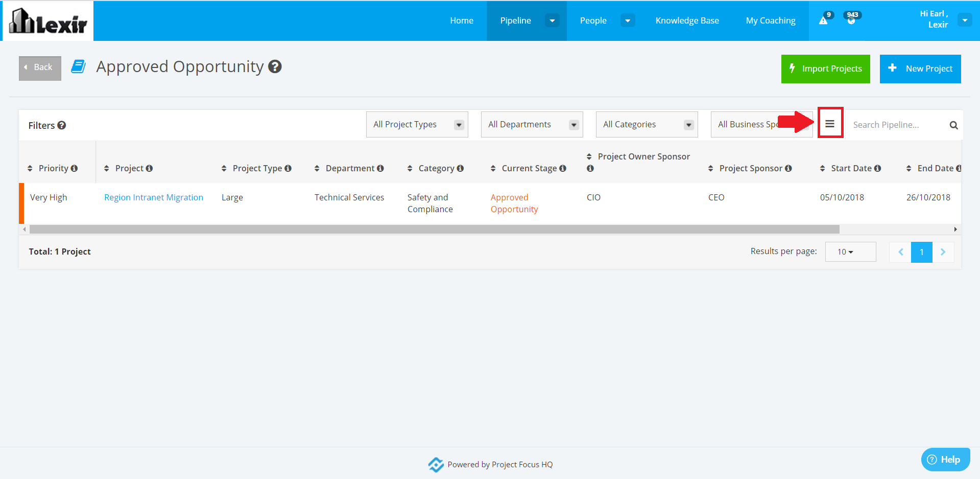Sort by Priority column arrows

pos(30,168)
